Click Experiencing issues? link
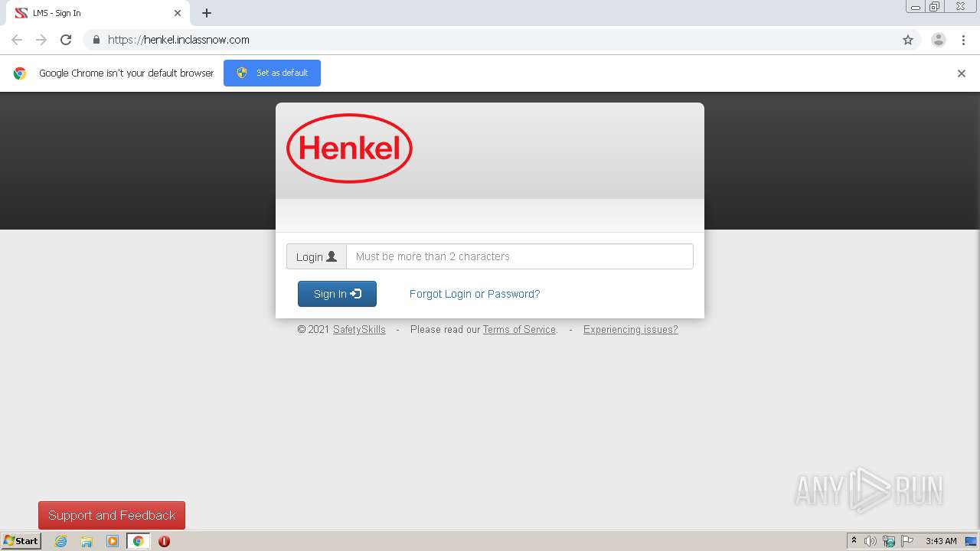This screenshot has width=980, height=551. tap(631, 330)
